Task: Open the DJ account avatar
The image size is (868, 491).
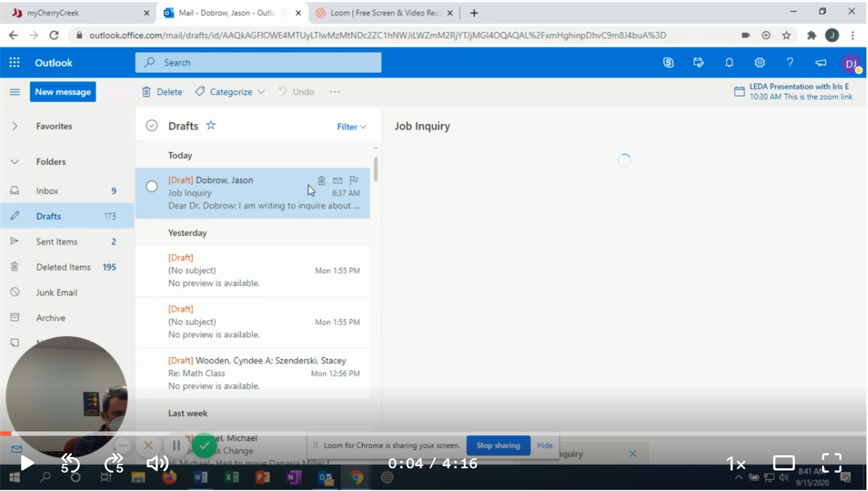Action: [851, 63]
